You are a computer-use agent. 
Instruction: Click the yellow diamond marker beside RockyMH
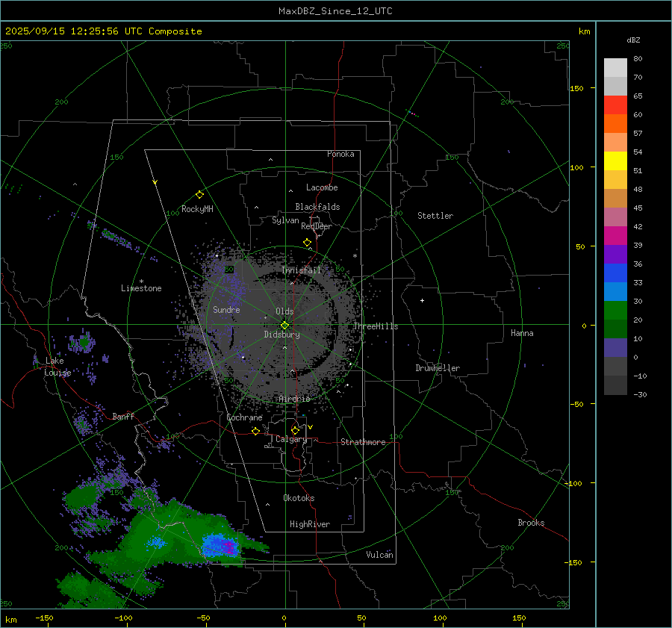(199, 195)
